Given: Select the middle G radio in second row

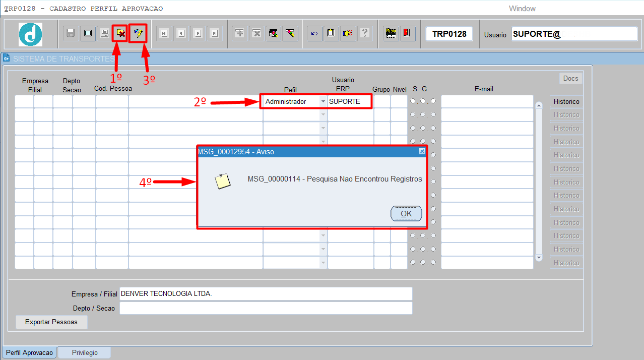Looking at the screenshot, I should tap(423, 114).
